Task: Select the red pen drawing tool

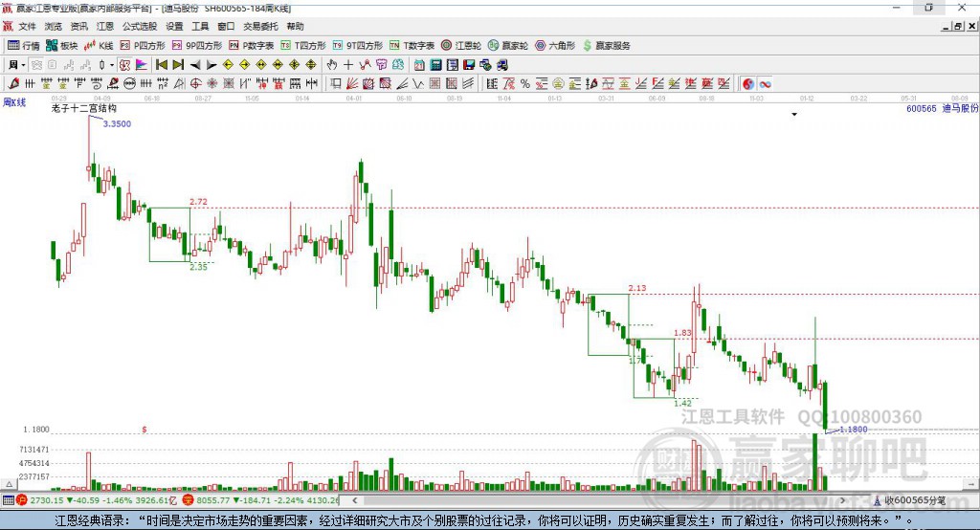Action: 13,84
